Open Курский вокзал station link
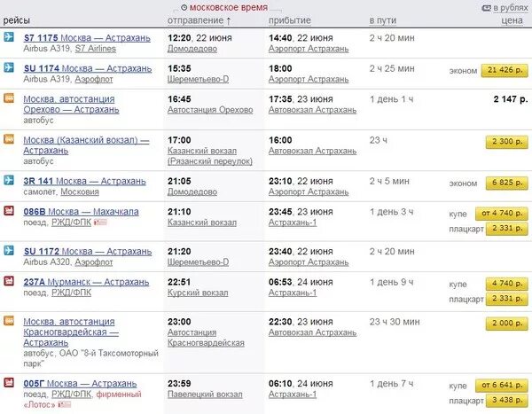This screenshot has height=414, width=532. [x=198, y=293]
